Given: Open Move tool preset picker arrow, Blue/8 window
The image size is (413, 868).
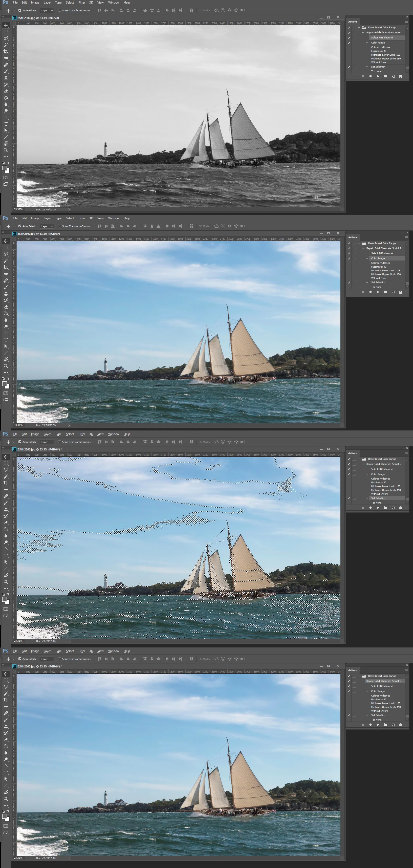Looking at the screenshot, I should [x=13, y=10].
